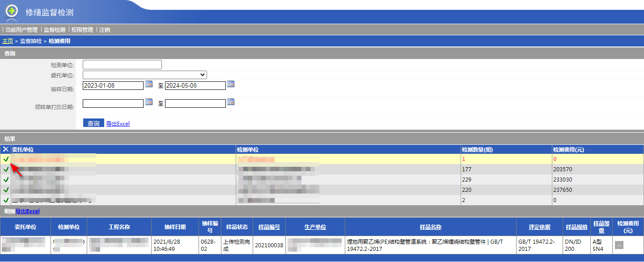Expand the 委托单位 dropdown list
Viewport: 644px width, 262px height.
[144, 75]
